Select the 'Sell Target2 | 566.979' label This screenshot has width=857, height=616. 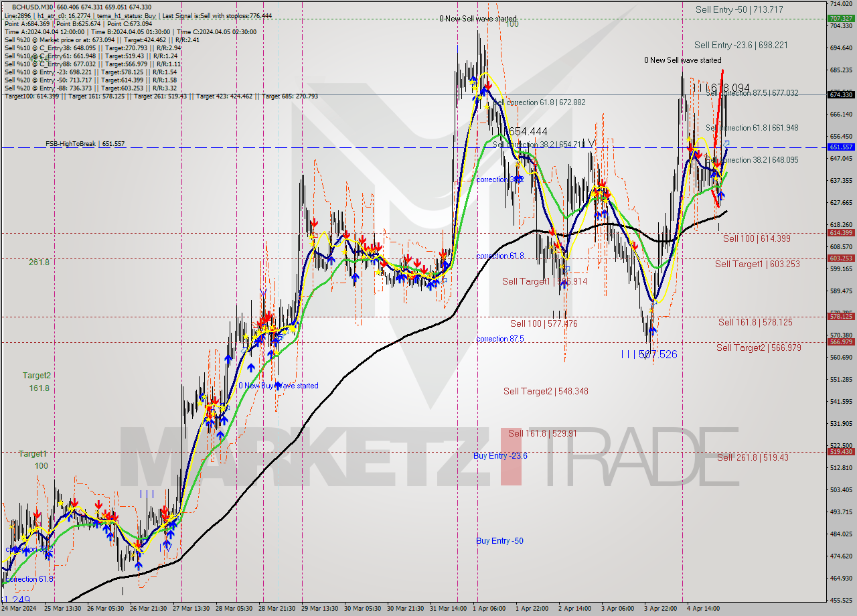[759, 348]
